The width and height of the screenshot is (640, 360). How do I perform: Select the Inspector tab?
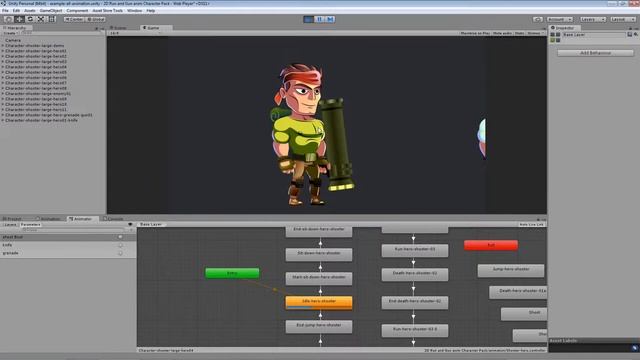click(565, 28)
